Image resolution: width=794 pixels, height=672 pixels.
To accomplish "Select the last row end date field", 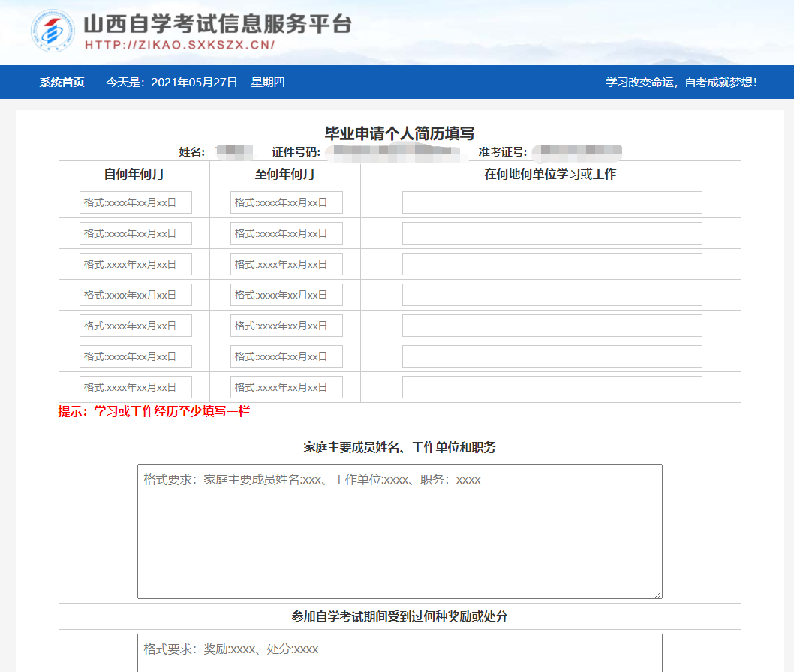I will (287, 386).
